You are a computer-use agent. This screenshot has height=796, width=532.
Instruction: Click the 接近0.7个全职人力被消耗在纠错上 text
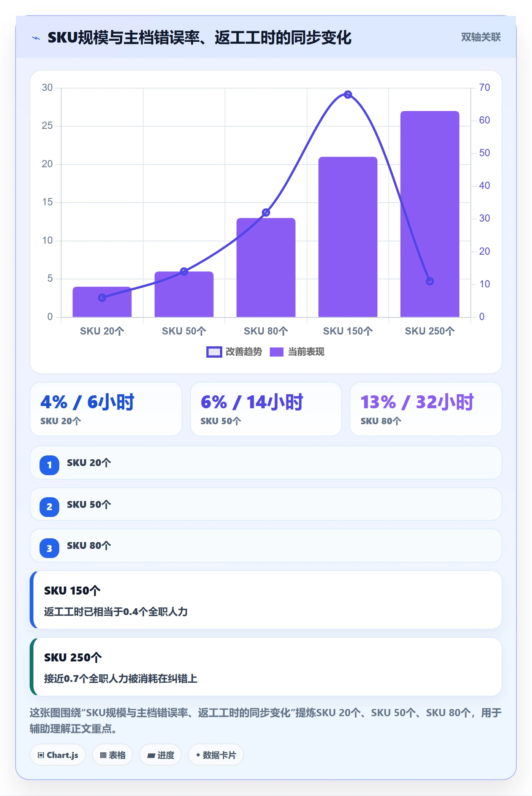click(121, 679)
